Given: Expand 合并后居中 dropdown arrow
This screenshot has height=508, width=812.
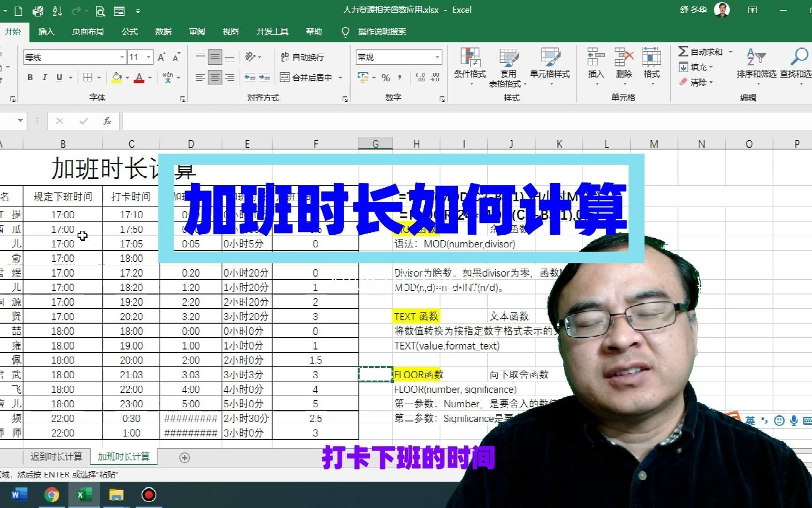Looking at the screenshot, I should 340,78.
